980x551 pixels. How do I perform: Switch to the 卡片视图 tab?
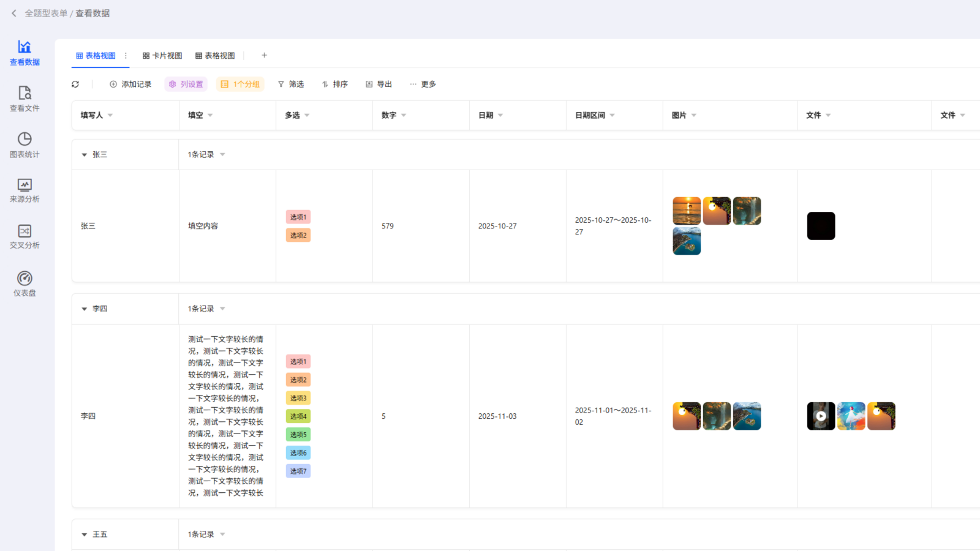(x=162, y=55)
